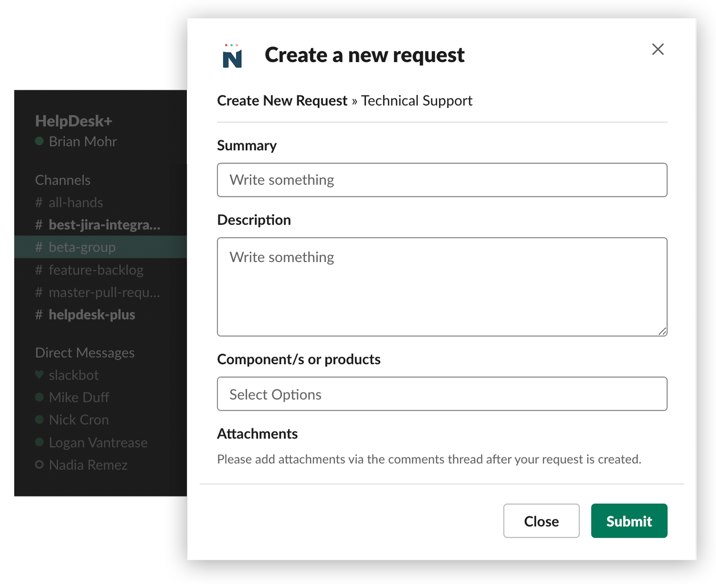Image resolution: width=716 pixels, height=588 pixels.
Task: Click the hollow offline circle beside Nadia Remez
Action: click(x=40, y=465)
